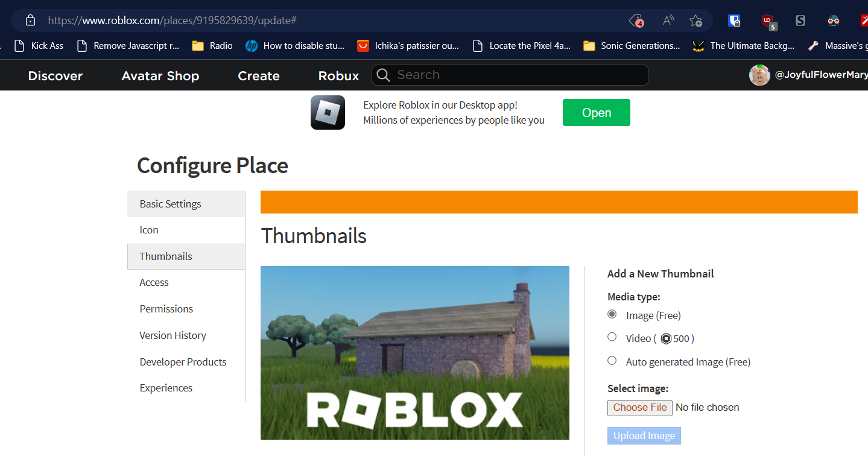Open the Stylus S extension icon
Screen dimensions: 868x456
click(800, 21)
